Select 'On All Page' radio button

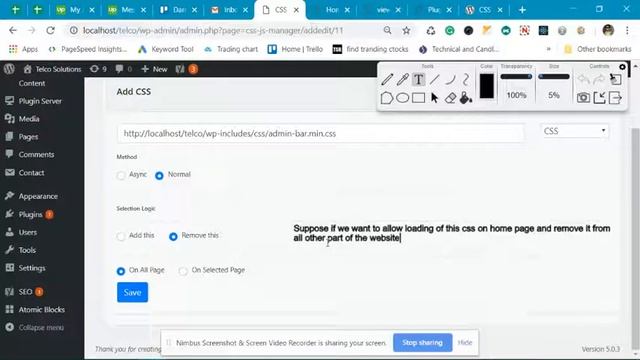pos(121,271)
